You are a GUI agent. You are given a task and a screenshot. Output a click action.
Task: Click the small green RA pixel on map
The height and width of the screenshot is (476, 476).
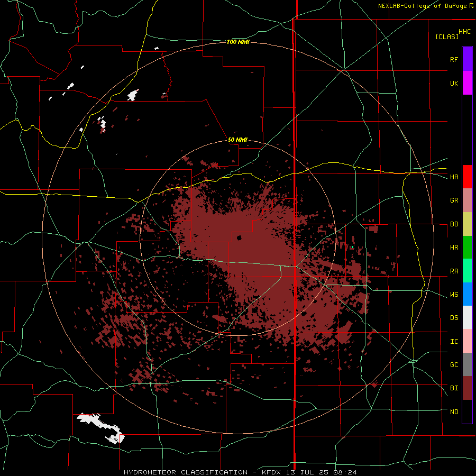click(x=352, y=248)
